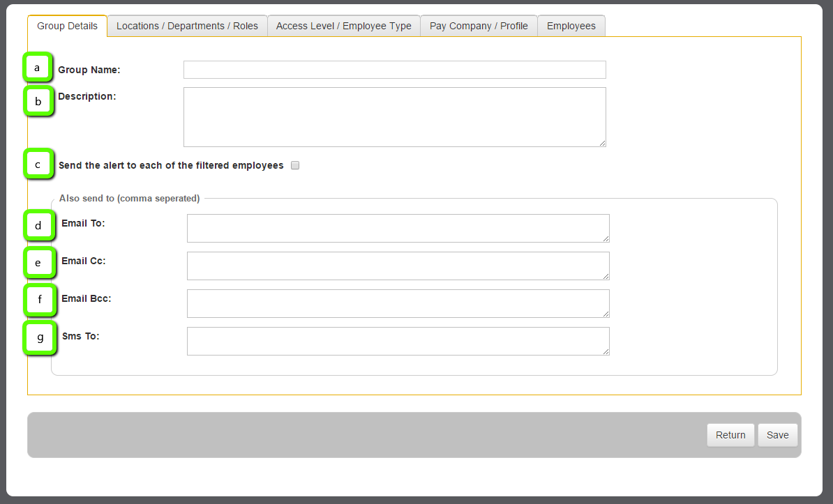Select the Sms To text box

[x=398, y=342]
